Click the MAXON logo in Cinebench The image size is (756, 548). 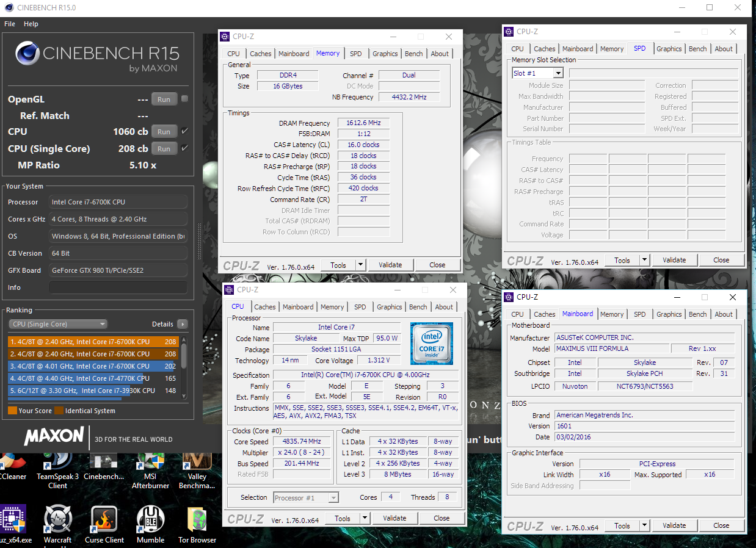[x=54, y=436]
